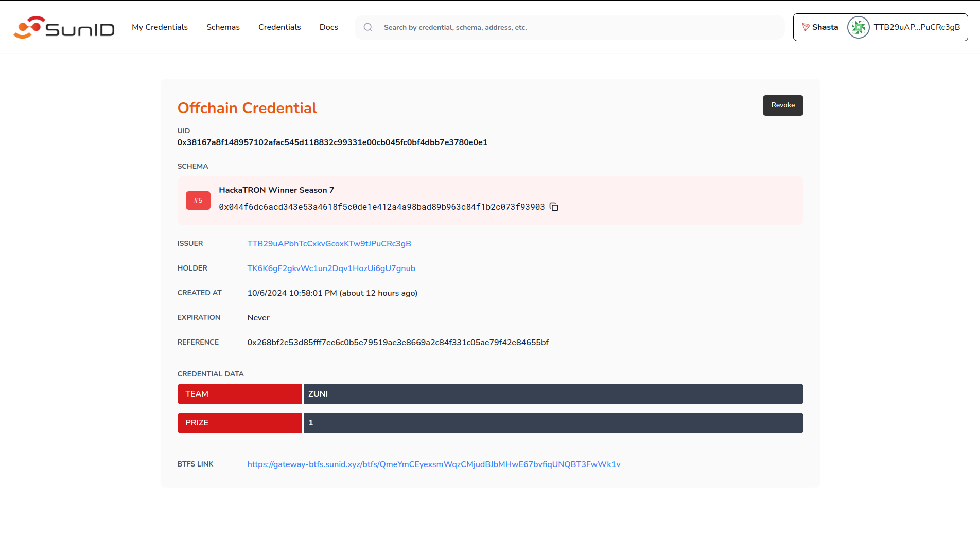The width and height of the screenshot is (980, 538).
Task: Open the issuer address link
Action: pos(329,244)
